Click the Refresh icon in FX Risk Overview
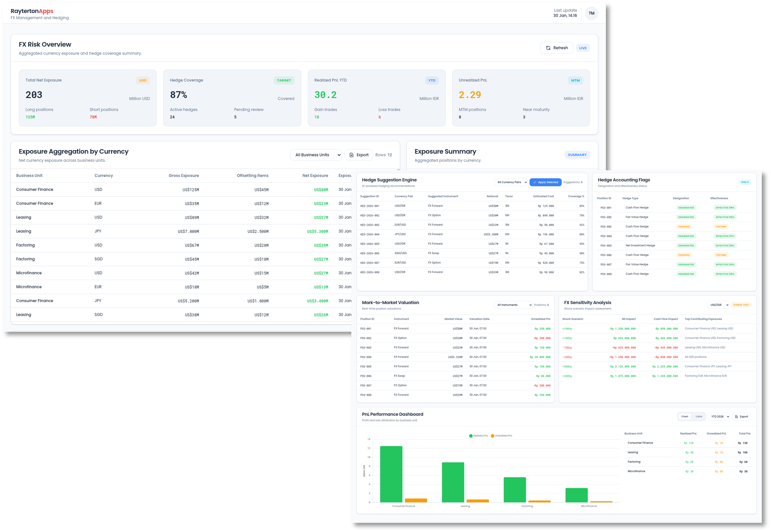 (549, 48)
